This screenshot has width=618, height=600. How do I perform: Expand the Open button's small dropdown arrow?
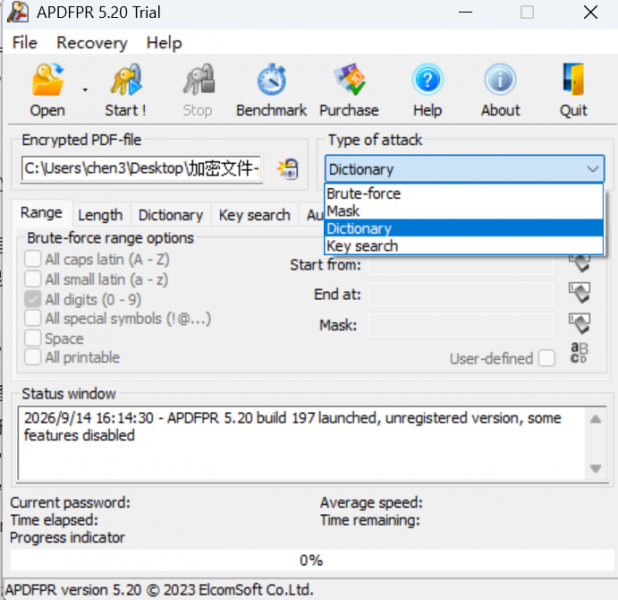(85, 90)
